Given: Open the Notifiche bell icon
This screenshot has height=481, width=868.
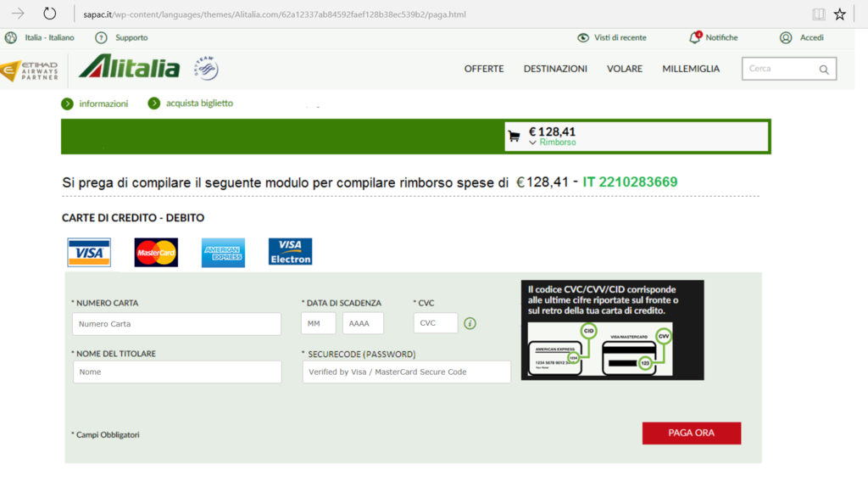Looking at the screenshot, I should (x=695, y=37).
